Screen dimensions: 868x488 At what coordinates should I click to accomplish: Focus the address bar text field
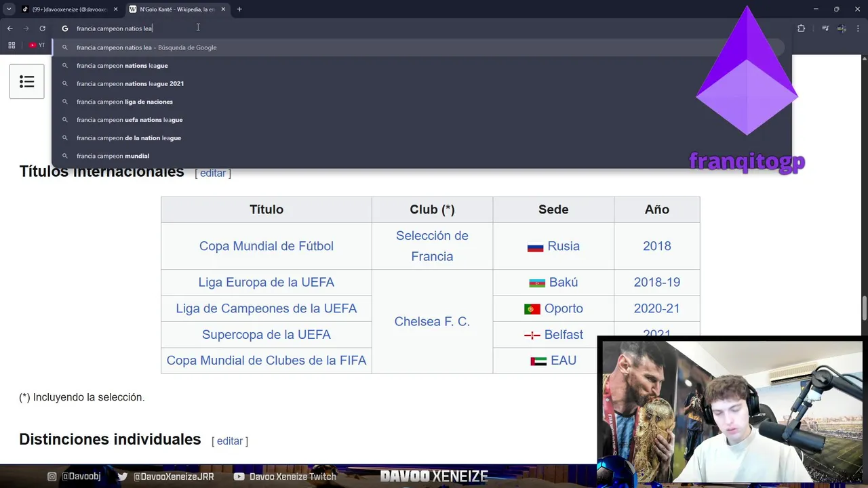click(420, 28)
